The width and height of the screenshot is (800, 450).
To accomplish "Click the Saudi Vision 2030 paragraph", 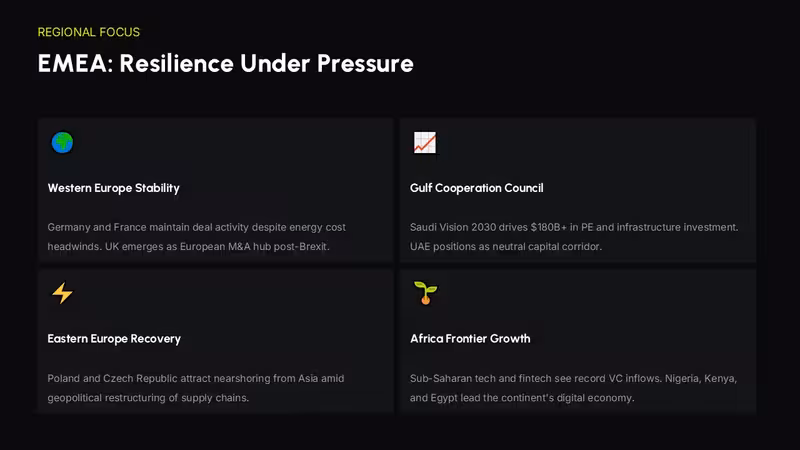I will pos(574,237).
